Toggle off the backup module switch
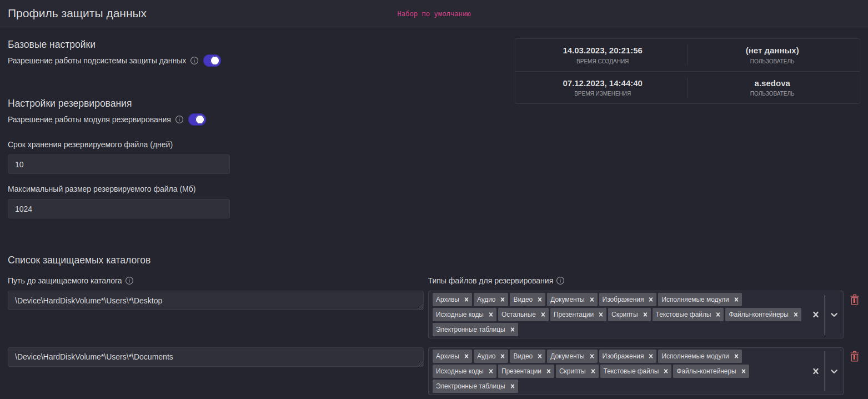This screenshot has width=868, height=399. [x=197, y=119]
